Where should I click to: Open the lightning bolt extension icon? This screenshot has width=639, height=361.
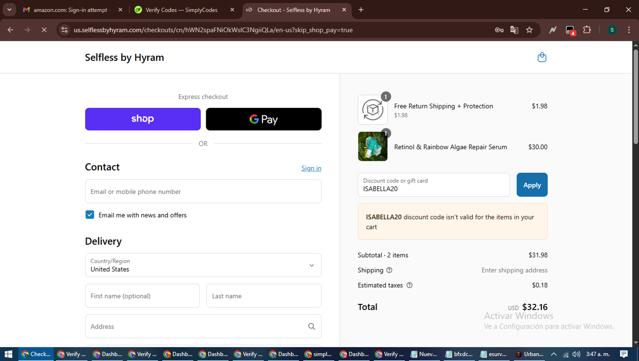(x=553, y=30)
